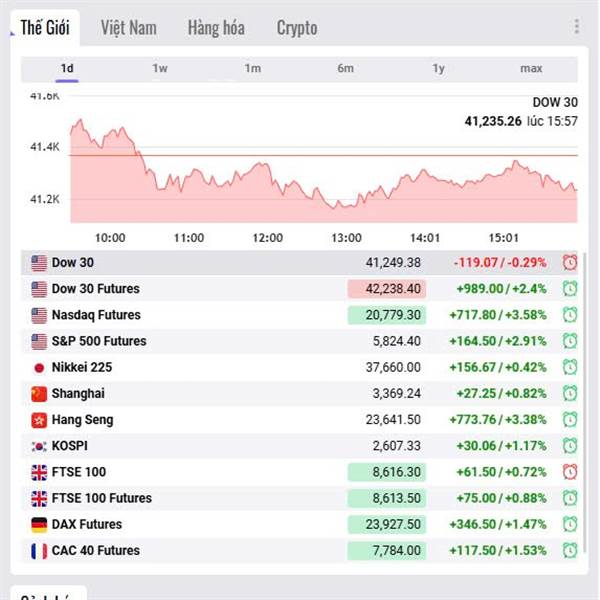600x600 pixels.
Task: Select the 1w chart timeframe
Action: (x=160, y=68)
